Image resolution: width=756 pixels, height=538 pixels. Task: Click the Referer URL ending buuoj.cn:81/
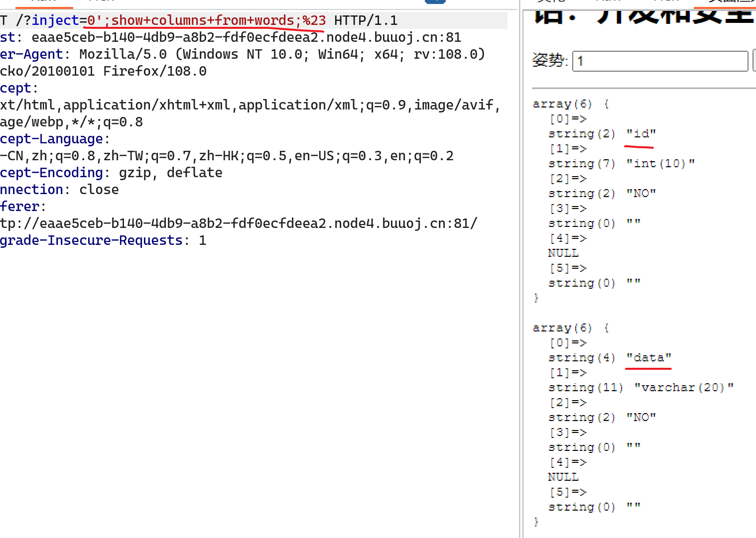239,223
